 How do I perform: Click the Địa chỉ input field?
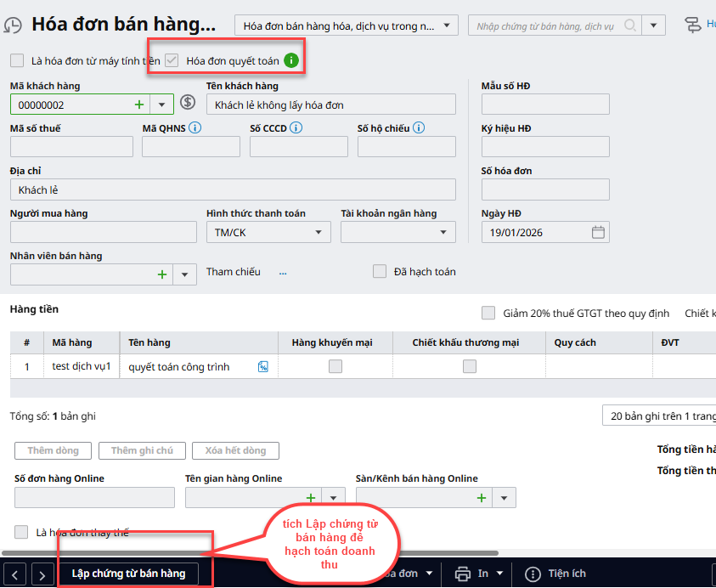tap(233, 189)
